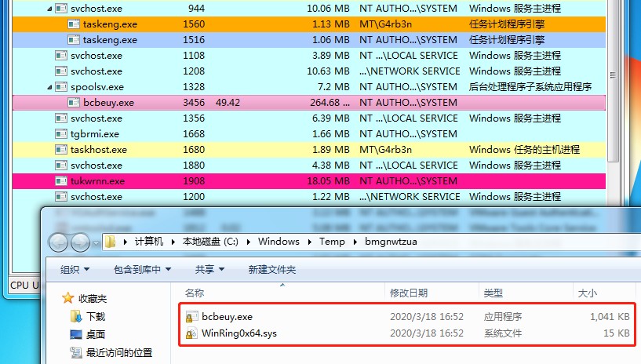Select the Favorites (收藏夹) tree node
Image resolution: width=641 pixels, height=364 pixels.
tap(93, 299)
